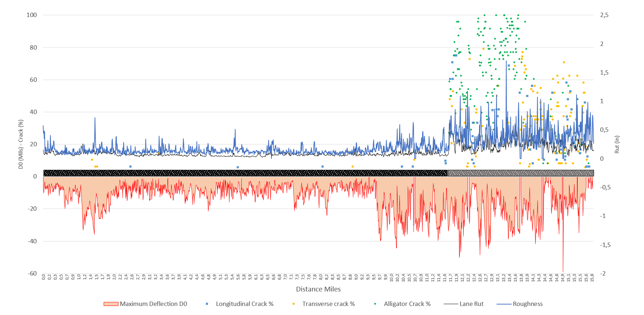The image size is (644, 315).
Task: Select the Maximum Deflection D0 legend text
Action: click(153, 304)
